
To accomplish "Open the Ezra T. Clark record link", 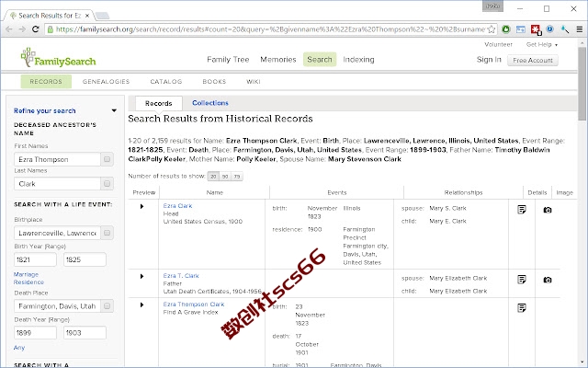I will click(181, 276).
